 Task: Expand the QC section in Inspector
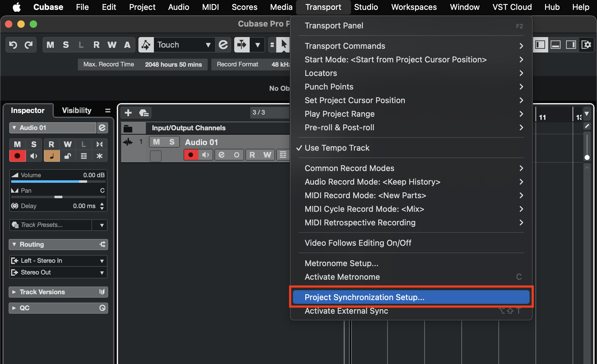tap(14, 308)
